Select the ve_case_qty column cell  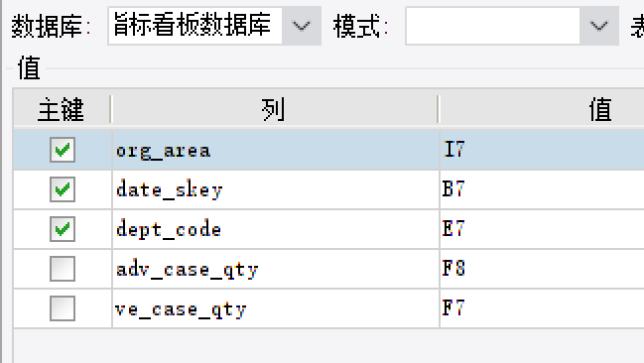click(276, 308)
